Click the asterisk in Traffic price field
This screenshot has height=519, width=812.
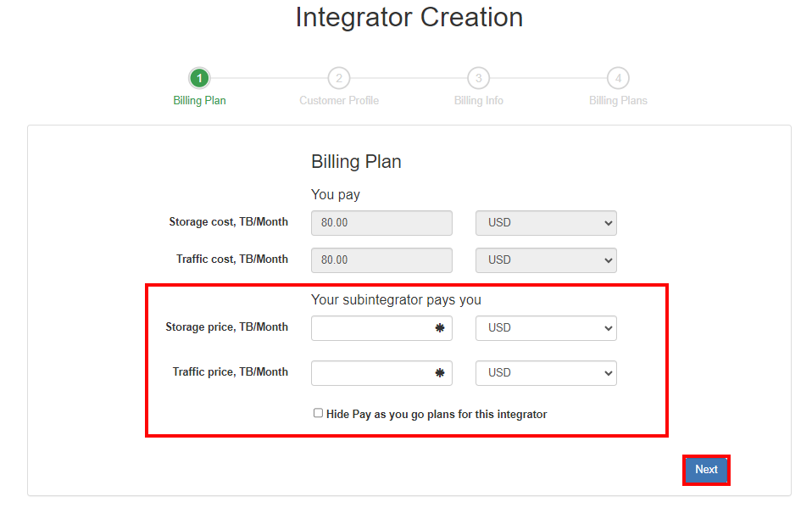(440, 373)
